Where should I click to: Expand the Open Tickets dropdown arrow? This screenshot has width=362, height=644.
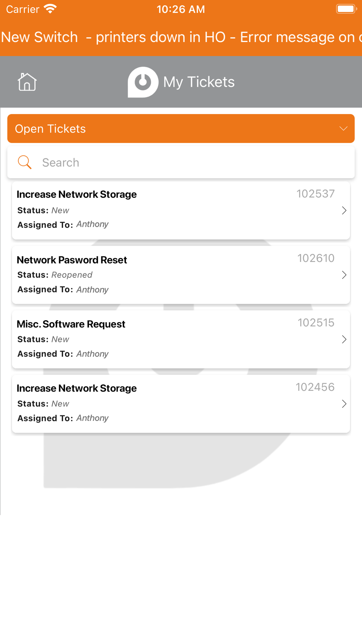point(343,129)
